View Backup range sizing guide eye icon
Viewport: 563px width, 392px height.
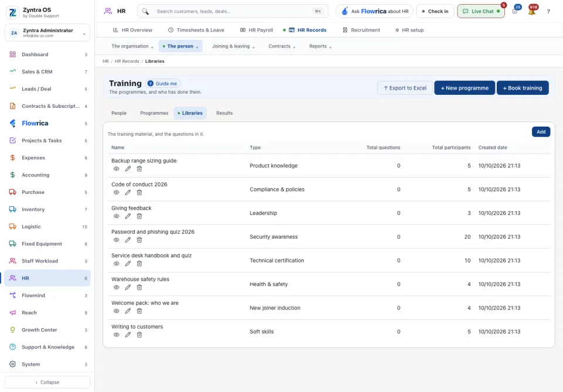pyautogui.click(x=116, y=169)
